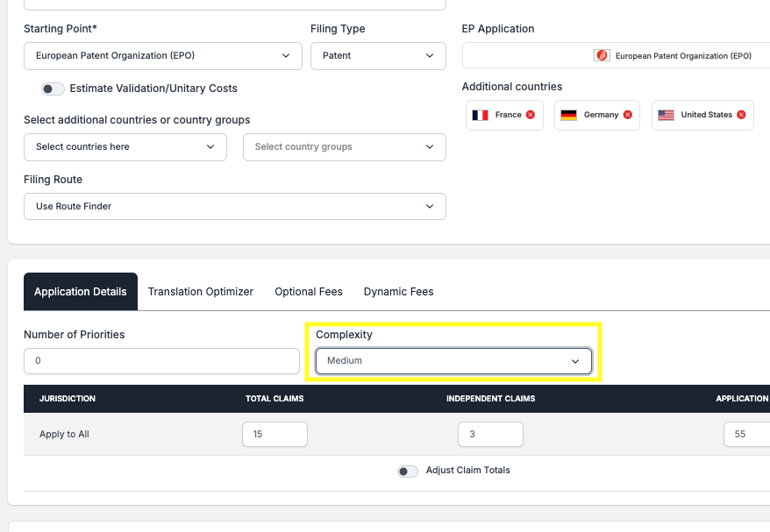
Task: Remove Germany from additional countries
Action: tap(628, 115)
